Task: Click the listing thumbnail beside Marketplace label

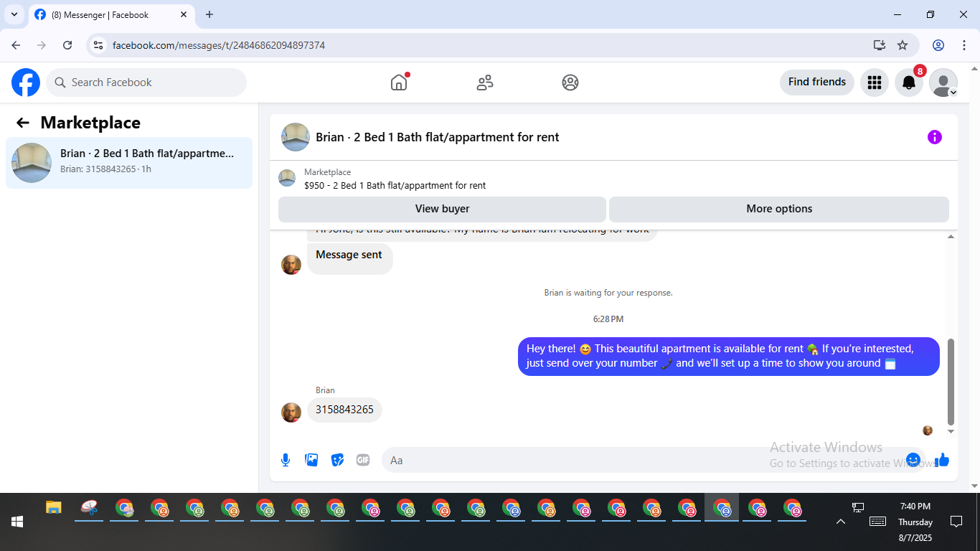Action: (x=287, y=179)
